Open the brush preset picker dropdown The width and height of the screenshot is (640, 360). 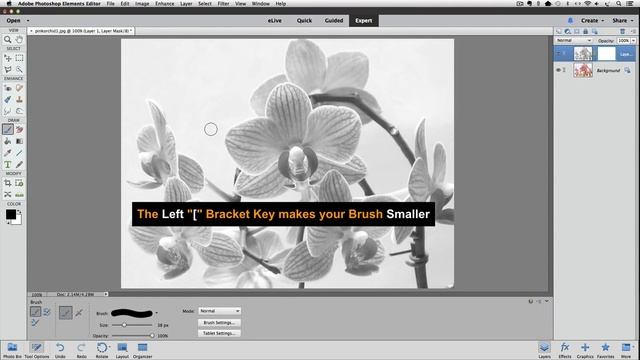click(x=157, y=313)
